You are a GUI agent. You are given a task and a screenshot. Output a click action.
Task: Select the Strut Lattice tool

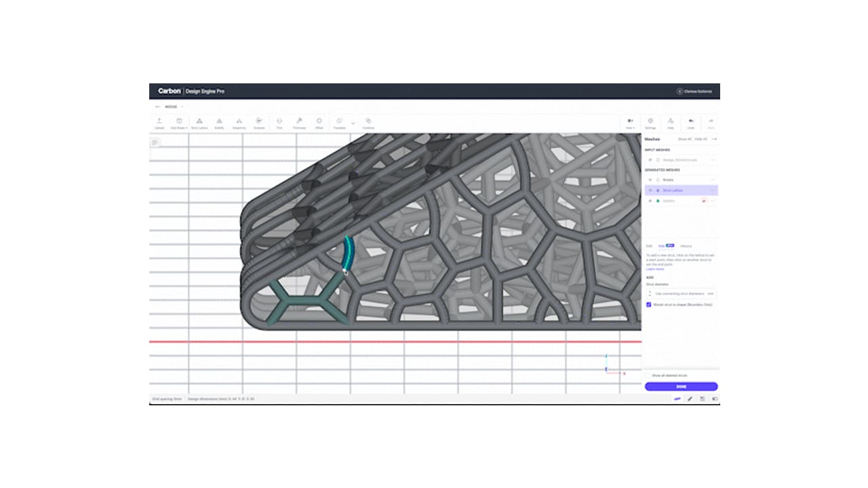point(199,122)
